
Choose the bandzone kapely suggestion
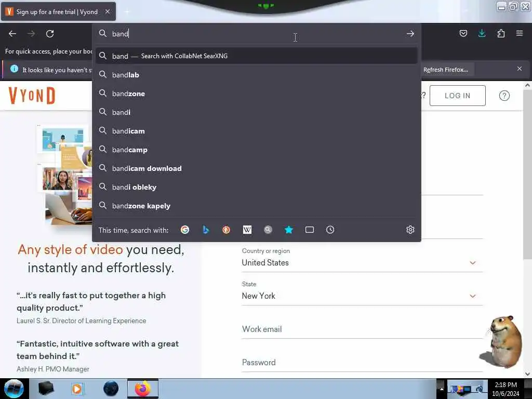pyautogui.click(x=257, y=206)
